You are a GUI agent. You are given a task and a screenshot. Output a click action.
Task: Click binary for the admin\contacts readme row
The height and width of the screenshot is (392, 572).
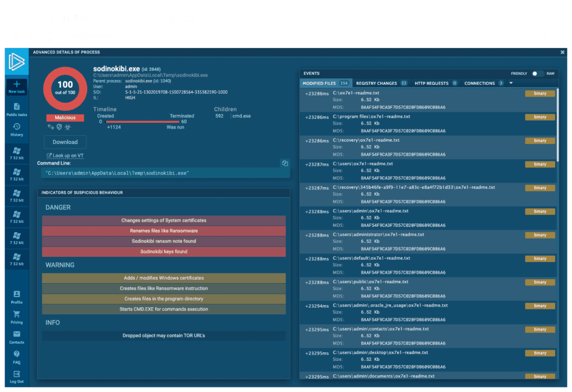tap(540, 329)
